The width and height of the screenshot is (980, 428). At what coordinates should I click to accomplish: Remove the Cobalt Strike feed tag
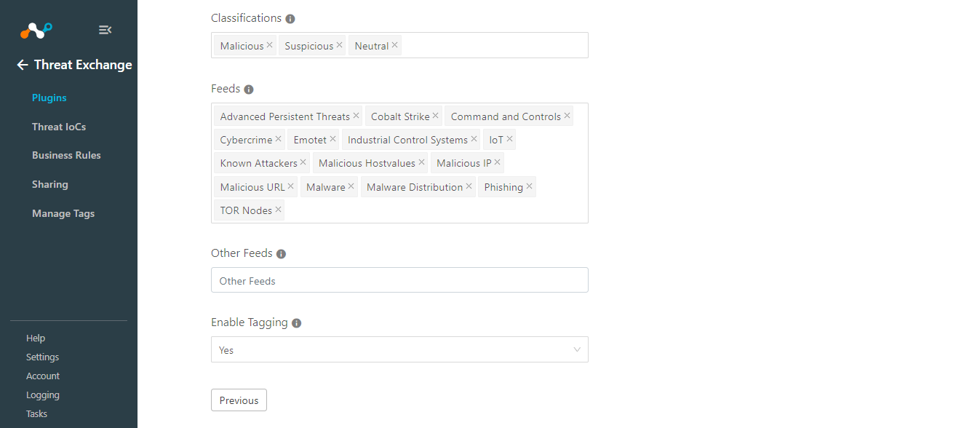435,116
